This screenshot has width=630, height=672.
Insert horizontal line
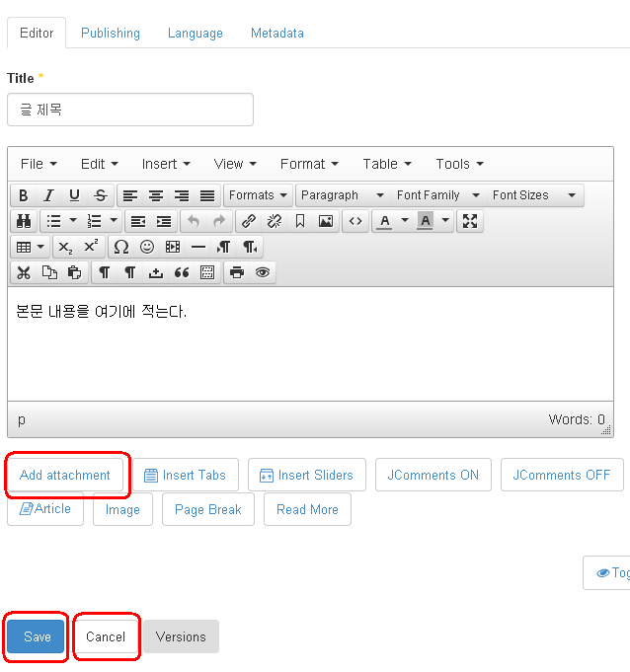[198, 247]
